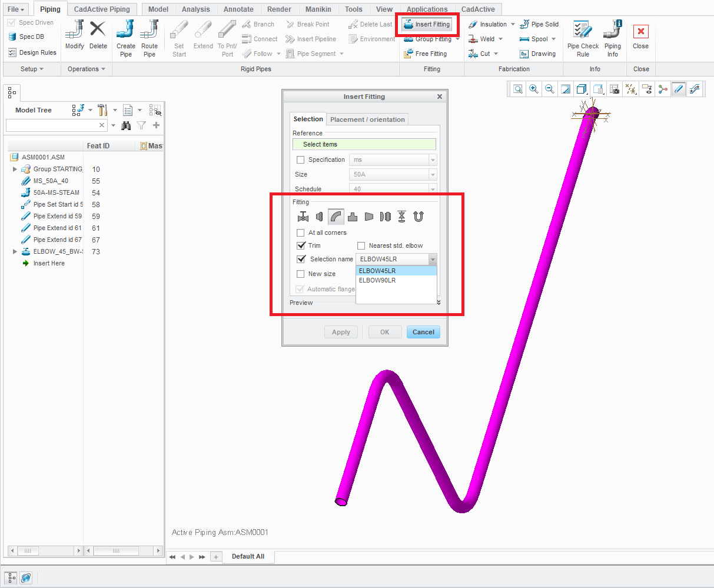The height and width of the screenshot is (588, 714).
Task: Click the Create Pipe ribbon icon
Action: click(x=126, y=38)
